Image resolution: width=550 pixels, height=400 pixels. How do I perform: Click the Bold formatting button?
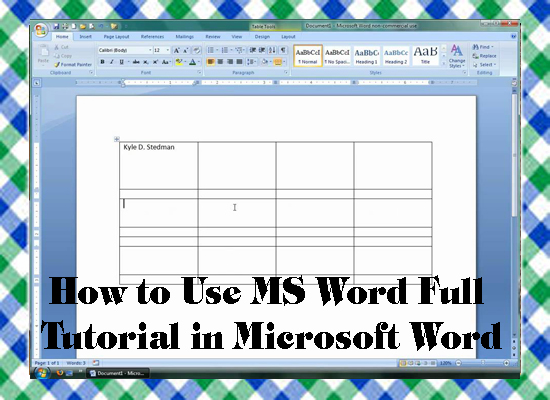[102, 62]
